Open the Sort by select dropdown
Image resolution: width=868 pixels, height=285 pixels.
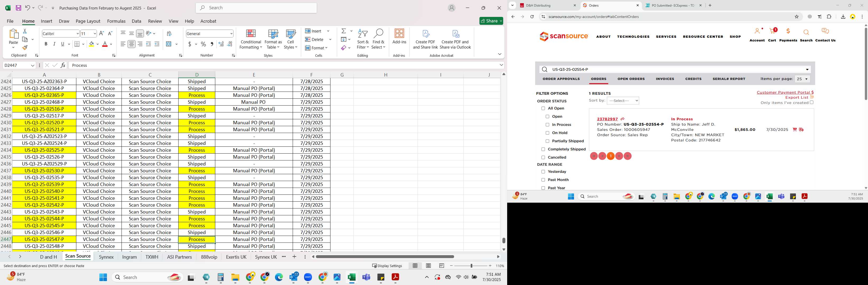(623, 101)
